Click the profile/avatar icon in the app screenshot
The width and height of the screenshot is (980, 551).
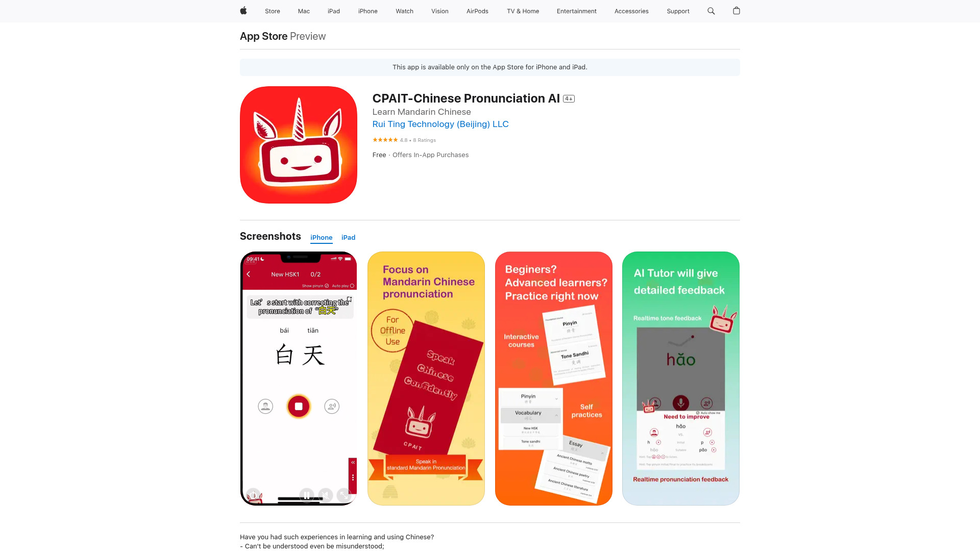click(x=265, y=406)
